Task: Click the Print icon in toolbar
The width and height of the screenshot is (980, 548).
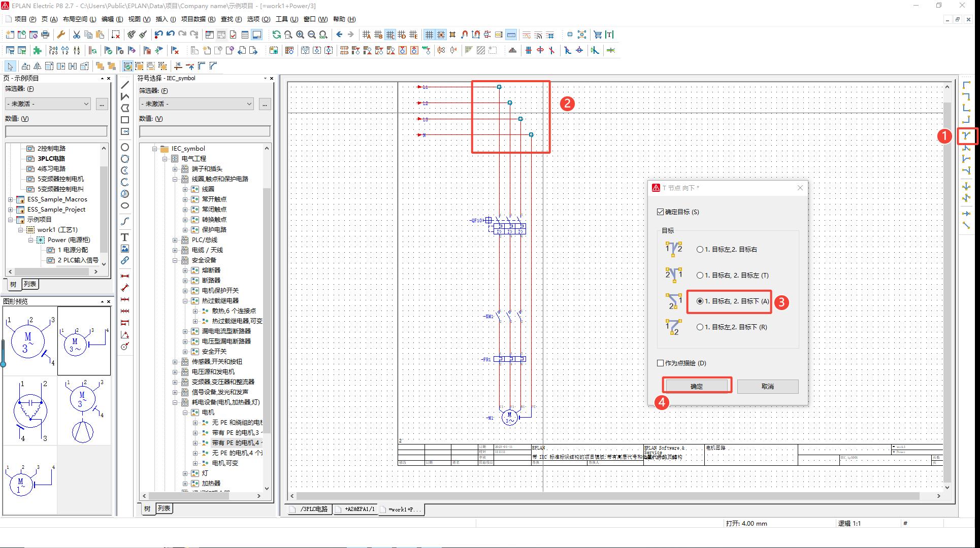Action: (45, 35)
